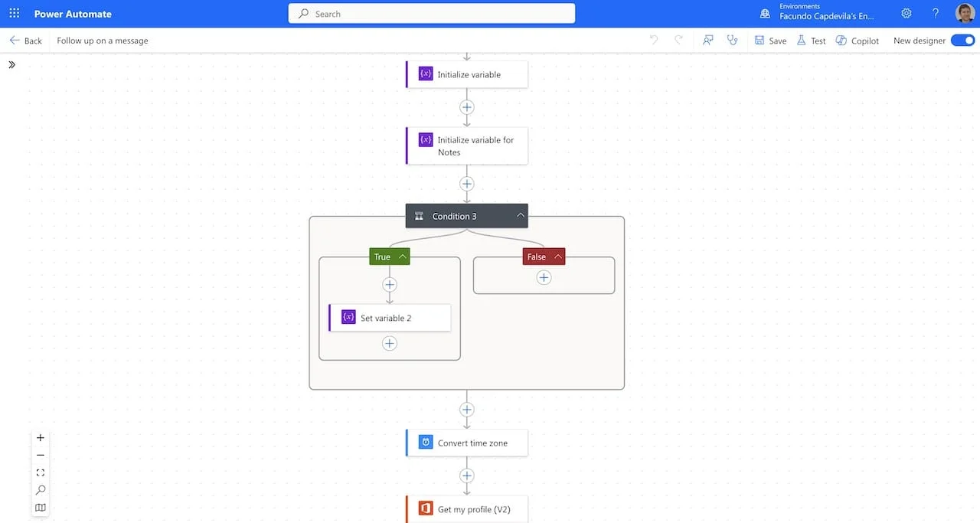Select the Initialize variable action
Image resolution: width=980 pixels, height=523 pixels.
click(x=467, y=74)
